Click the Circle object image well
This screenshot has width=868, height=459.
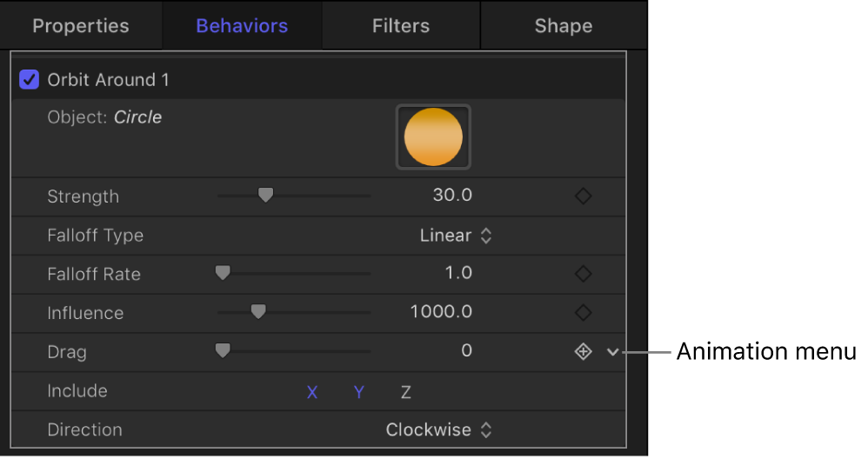pos(433,136)
